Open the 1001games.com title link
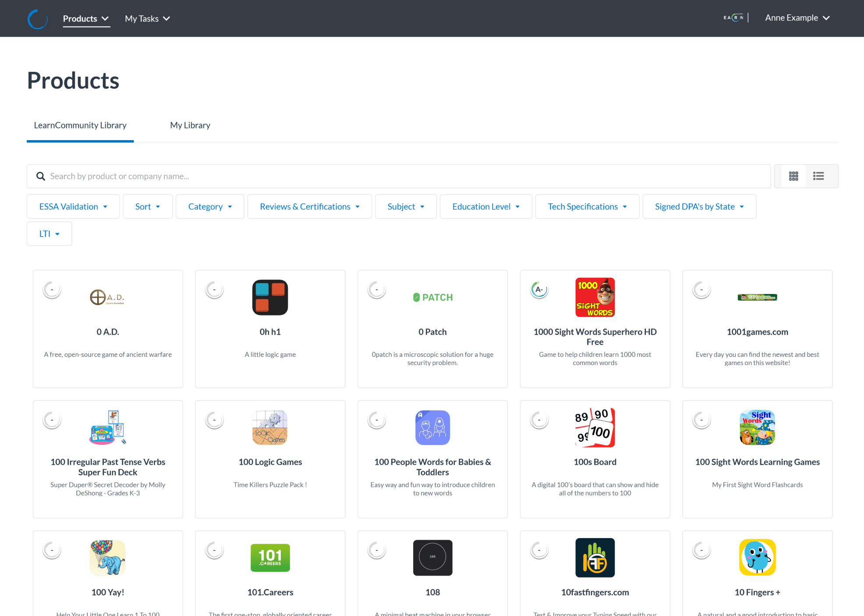864x616 pixels. click(x=757, y=332)
